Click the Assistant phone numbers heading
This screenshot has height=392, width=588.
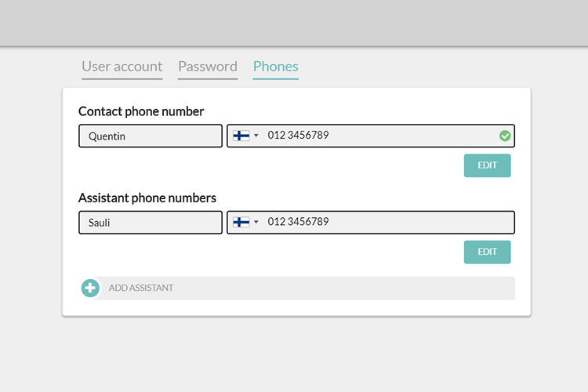click(147, 198)
